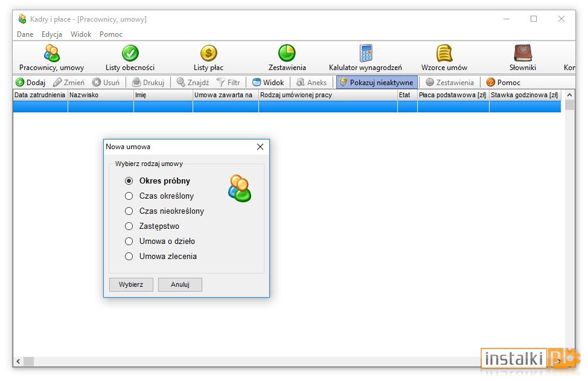
Task: Click the Aneks toolbar button
Action: click(x=312, y=83)
